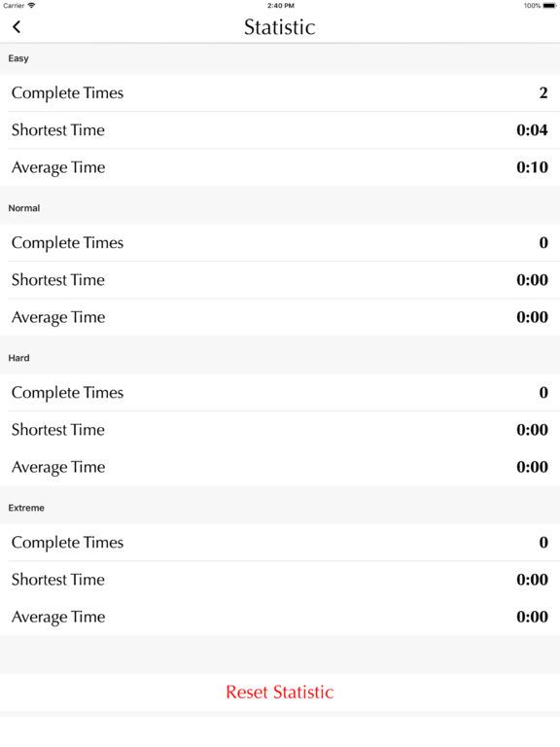Tap the 0:04 shortest time value
The image size is (560, 747).
(532, 130)
